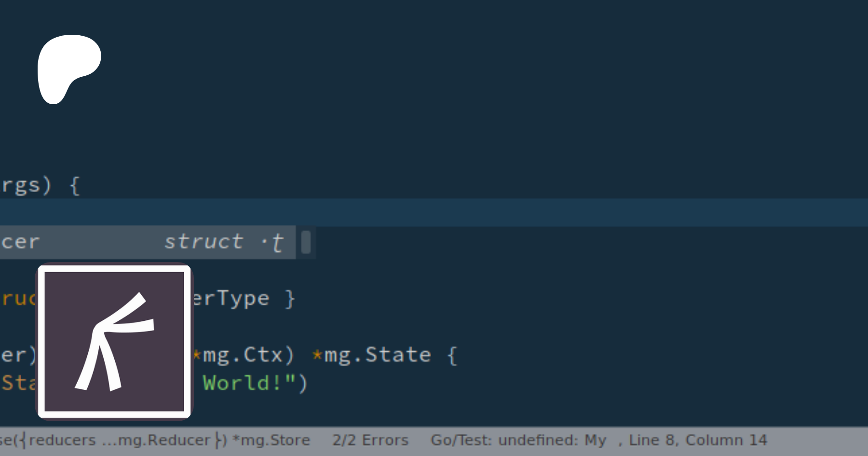Viewport: 868px width, 456px height.
Task: Click the "mg.State" return type in code
Action: tap(378, 355)
